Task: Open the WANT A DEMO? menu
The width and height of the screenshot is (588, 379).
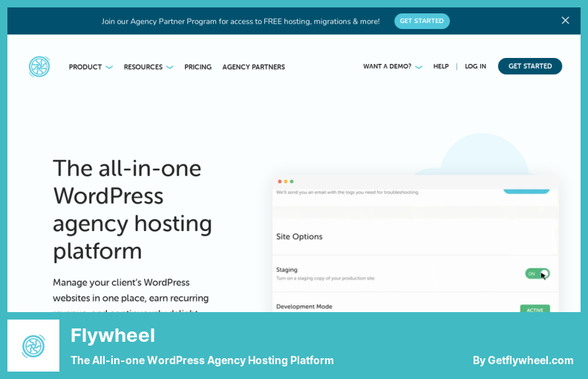Action: (x=387, y=66)
